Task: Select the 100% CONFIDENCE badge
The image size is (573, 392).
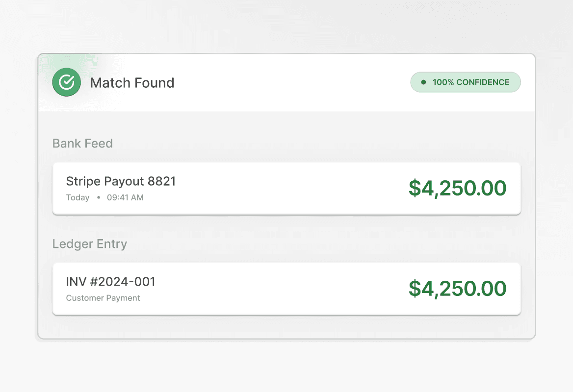Action: 465,82
